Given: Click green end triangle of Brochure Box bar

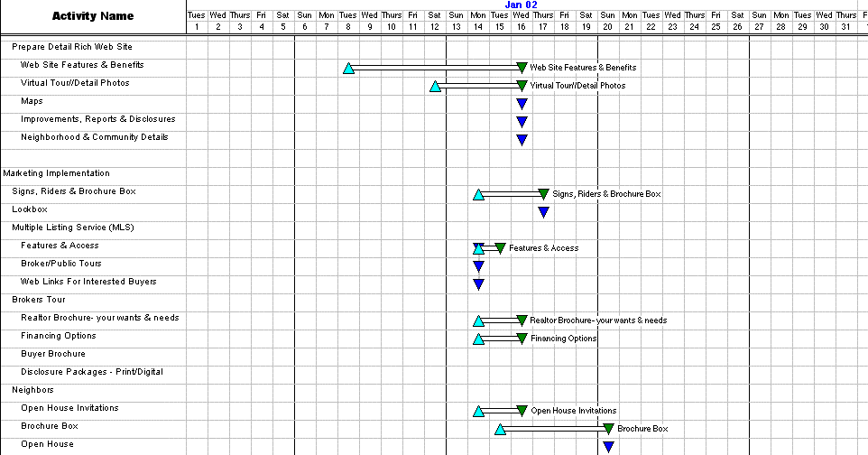Looking at the screenshot, I should 608,429.
